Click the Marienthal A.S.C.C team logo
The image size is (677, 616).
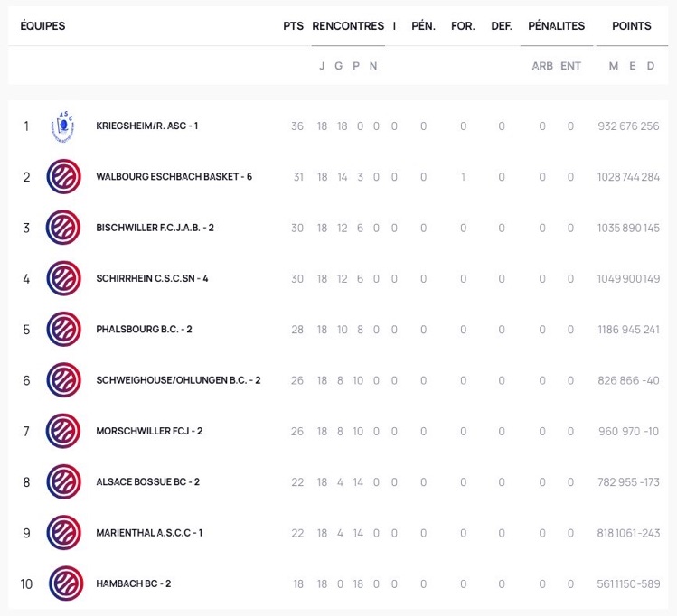[64, 533]
